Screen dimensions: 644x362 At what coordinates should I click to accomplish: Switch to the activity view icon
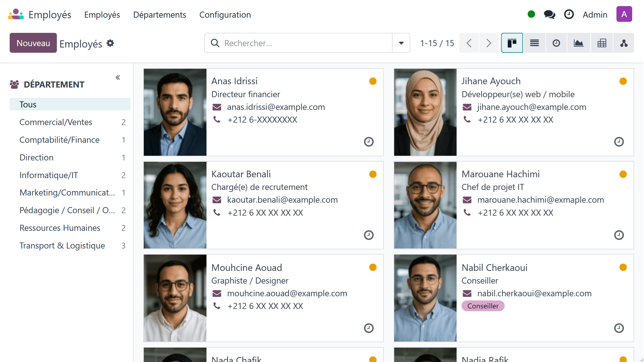(x=556, y=43)
